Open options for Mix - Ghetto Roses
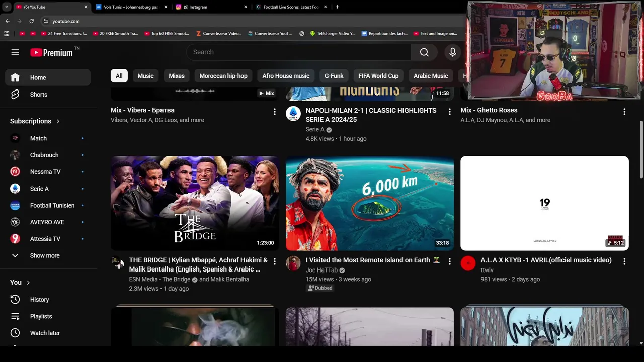This screenshot has height=362, width=644. pyautogui.click(x=624, y=112)
